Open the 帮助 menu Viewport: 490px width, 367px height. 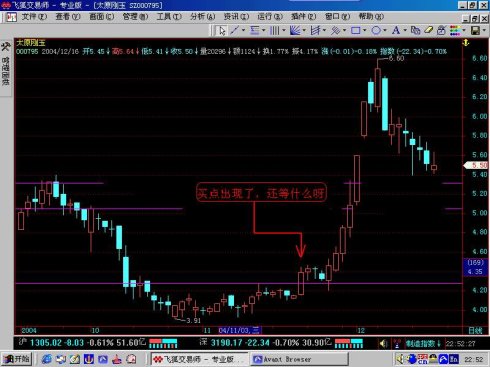coord(371,16)
